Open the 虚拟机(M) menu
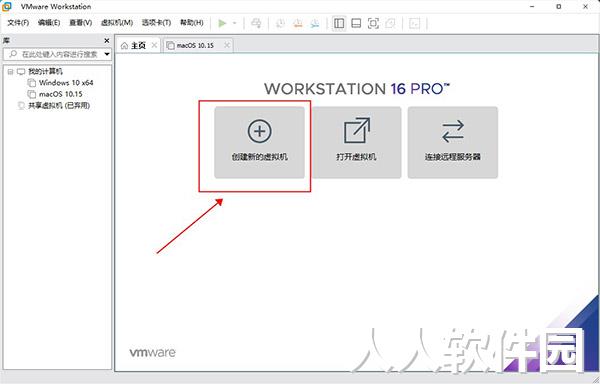 point(117,23)
